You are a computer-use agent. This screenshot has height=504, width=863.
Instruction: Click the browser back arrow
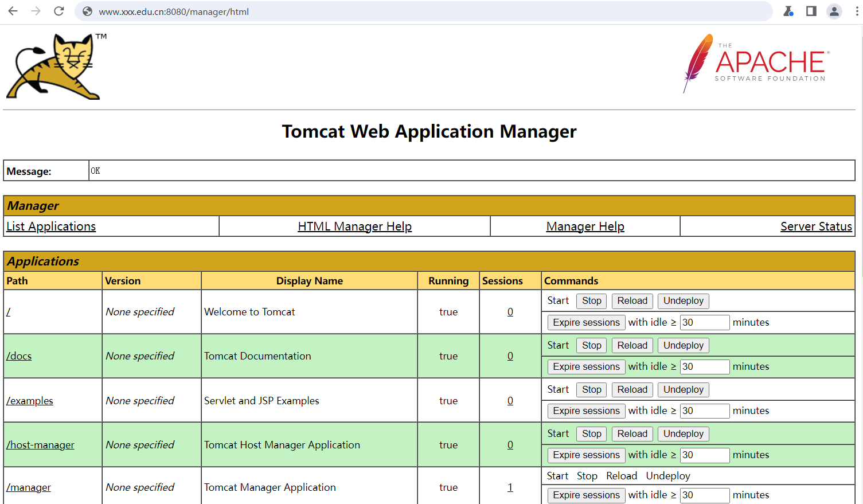pos(13,11)
